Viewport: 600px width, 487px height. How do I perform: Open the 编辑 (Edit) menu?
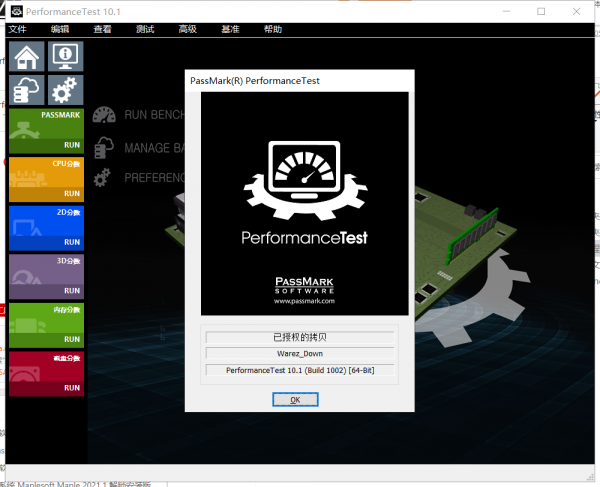click(60, 29)
